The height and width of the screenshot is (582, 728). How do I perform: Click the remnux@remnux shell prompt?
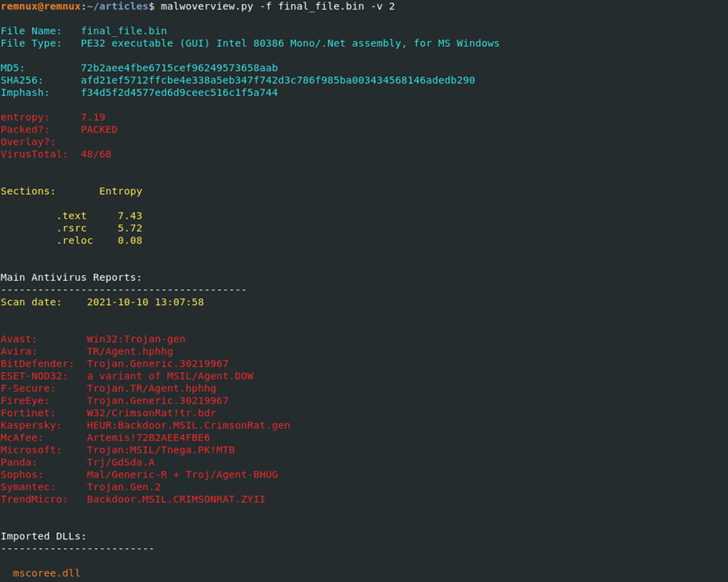coord(40,6)
